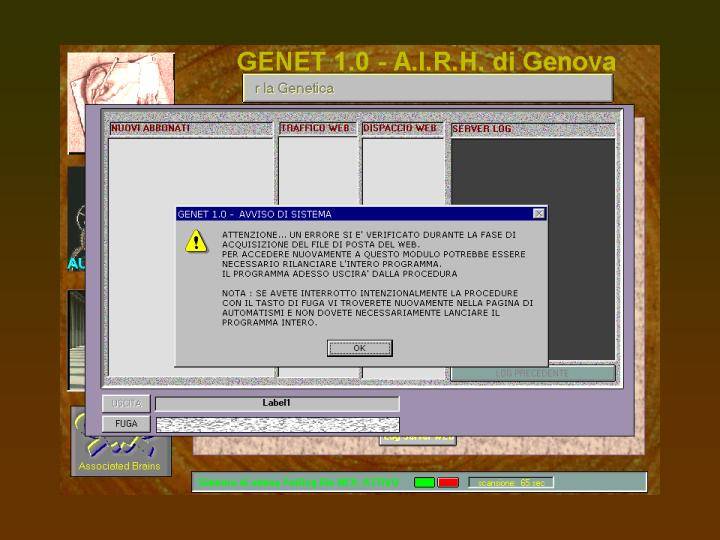The height and width of the screenshot is (540, 720).
Task: Click the textured progress bar beside FUGA
Action: coord(277,424)
